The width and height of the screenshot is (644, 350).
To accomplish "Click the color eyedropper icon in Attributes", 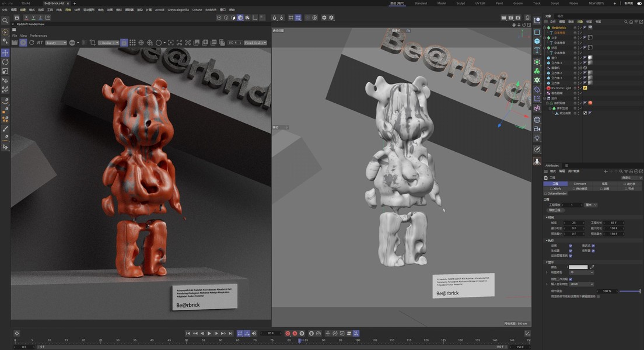I will [592, 267].
